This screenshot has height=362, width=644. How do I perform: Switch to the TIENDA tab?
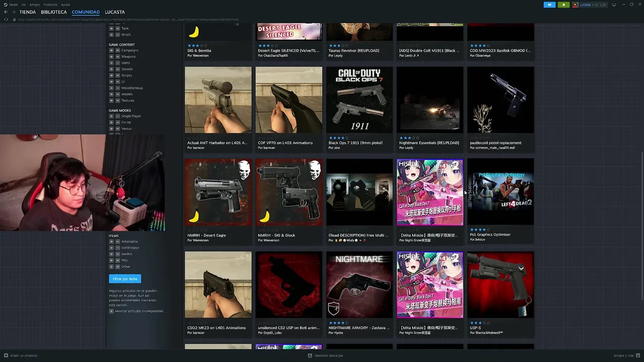28,12
